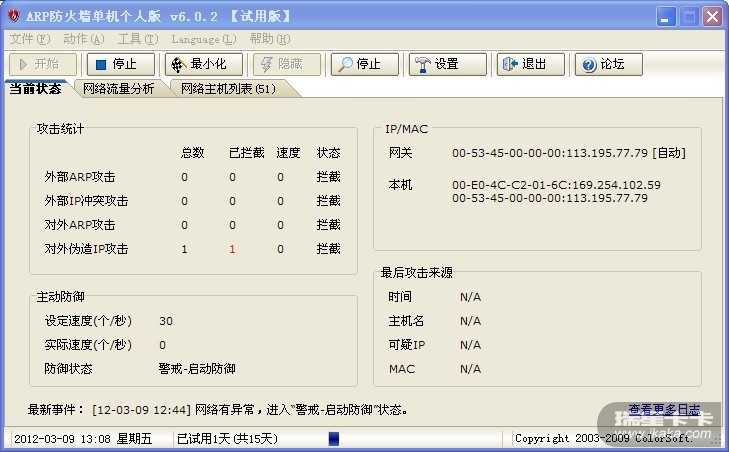Click the 外部IP冲突攻击 row label
Screen dimensions: 729x452
pos(86,201)
